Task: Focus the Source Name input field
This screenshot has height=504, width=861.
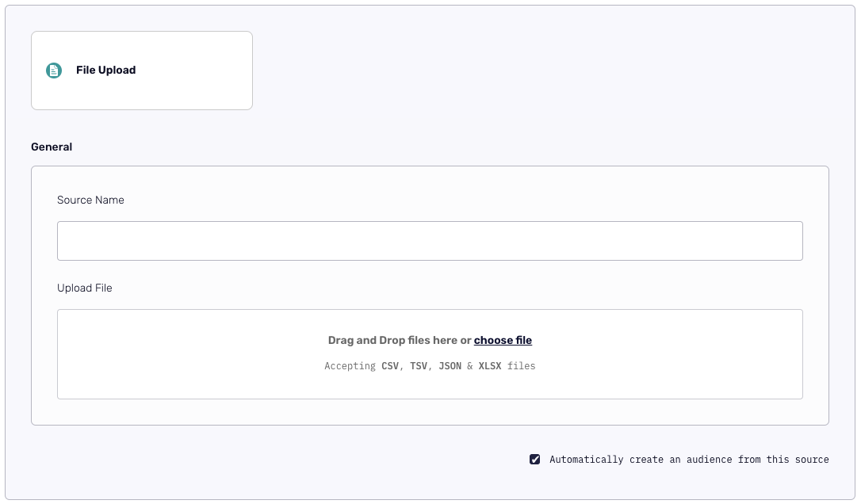Action: pos(430,241)
